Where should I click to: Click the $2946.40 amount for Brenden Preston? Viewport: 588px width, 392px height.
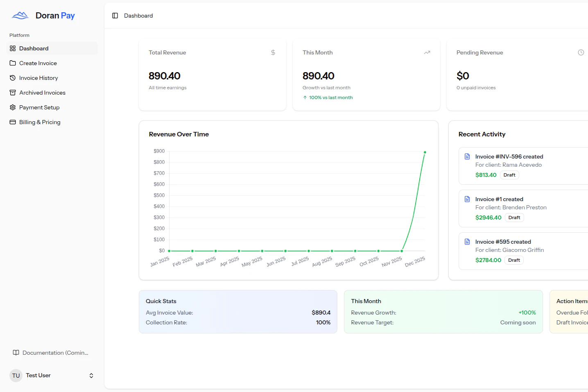pos(488,217)
